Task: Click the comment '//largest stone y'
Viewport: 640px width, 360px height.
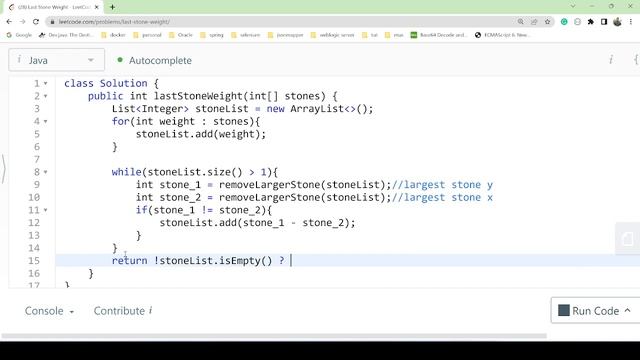Action: click(442, 185)
